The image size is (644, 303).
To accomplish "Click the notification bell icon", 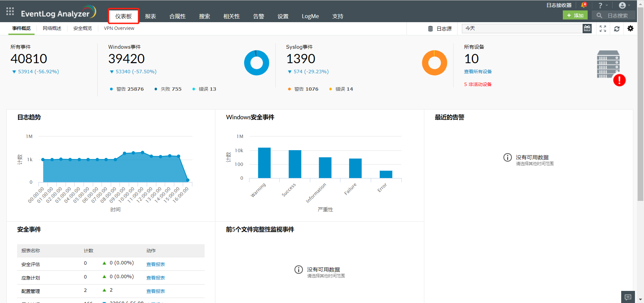I will [x=584, y=5].
